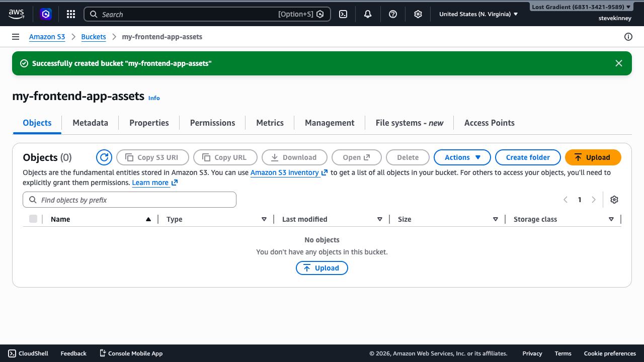
Task: Open CloudShell from the footer
Action: tap(28, 353)
